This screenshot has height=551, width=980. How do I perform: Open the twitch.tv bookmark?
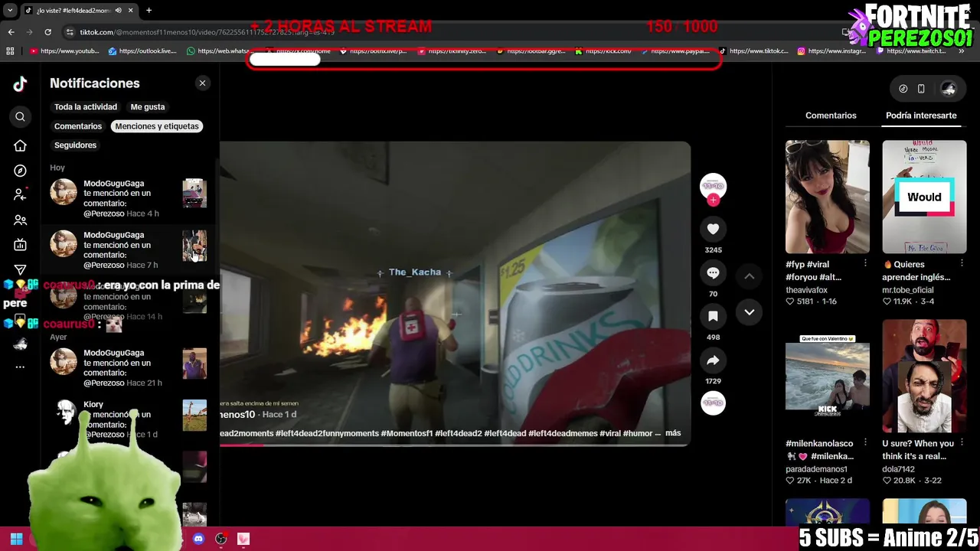click(x=911, y=51)
